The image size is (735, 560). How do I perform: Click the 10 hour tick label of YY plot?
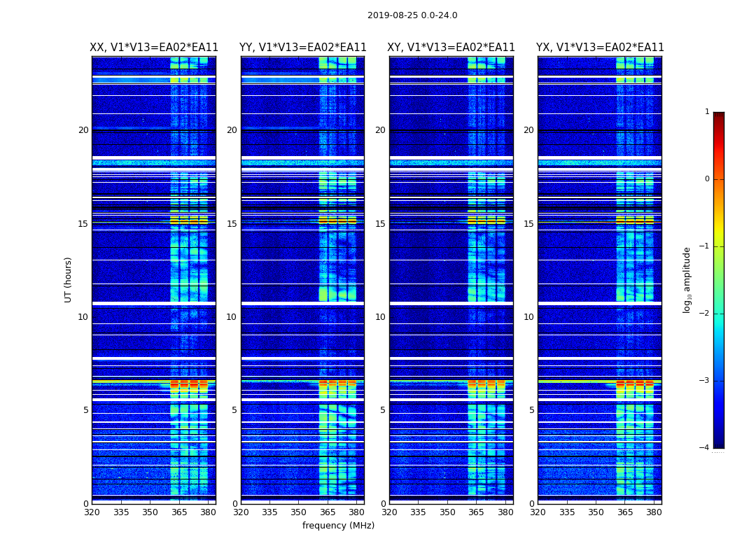click(x=232, y=317)
